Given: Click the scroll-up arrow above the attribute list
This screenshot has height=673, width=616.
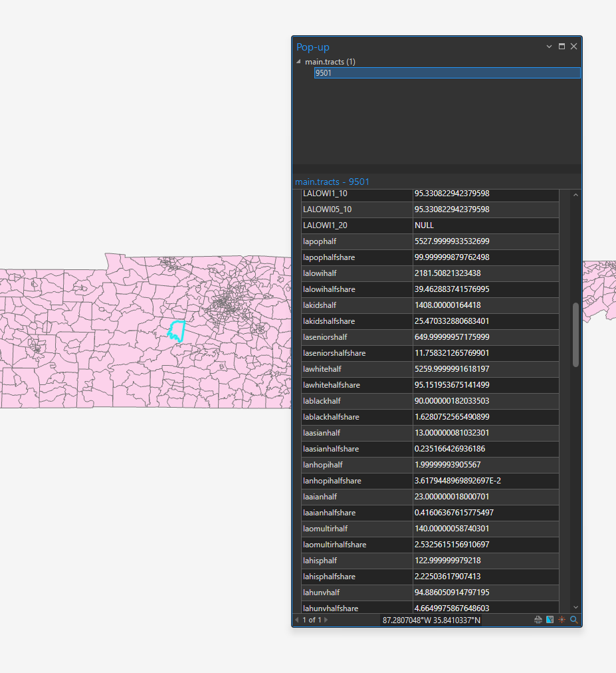Looking at the screenshot, I should [x=575, y=194].
